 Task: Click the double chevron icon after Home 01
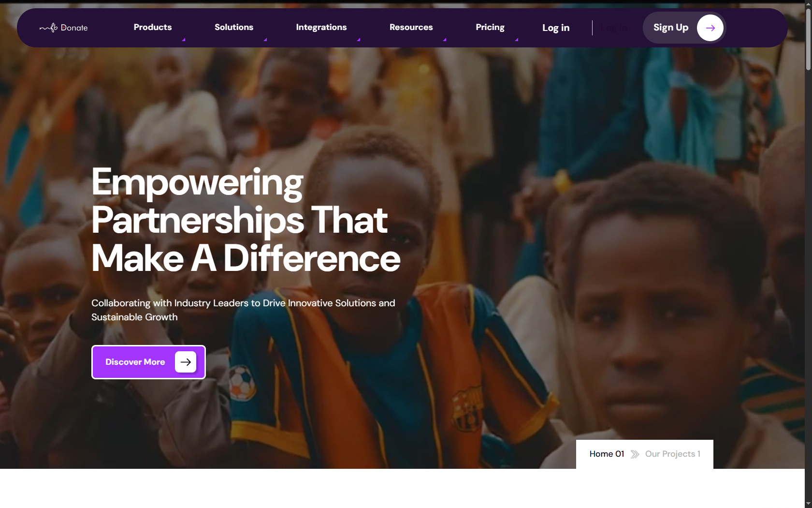pyautogui.click(x=635, y=454)
